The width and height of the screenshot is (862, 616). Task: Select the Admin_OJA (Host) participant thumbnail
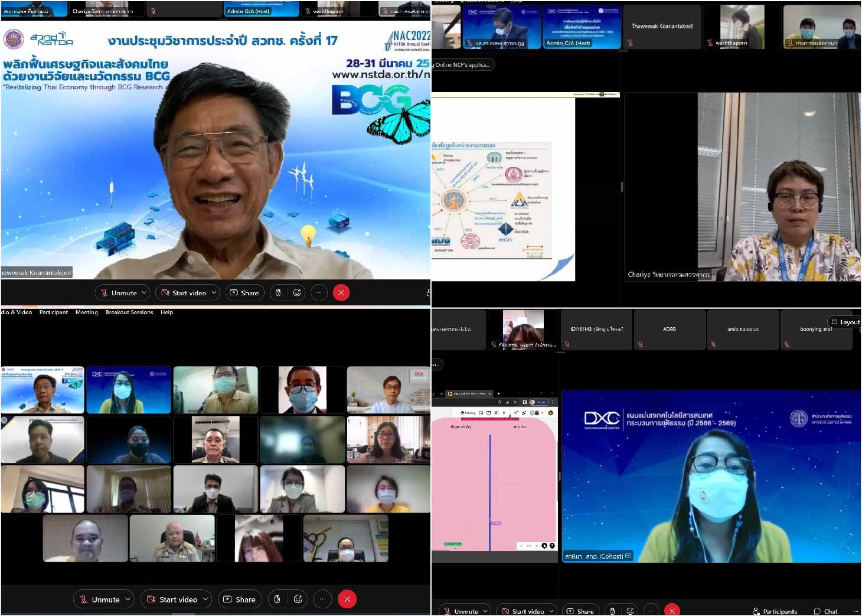click(582, 27)
